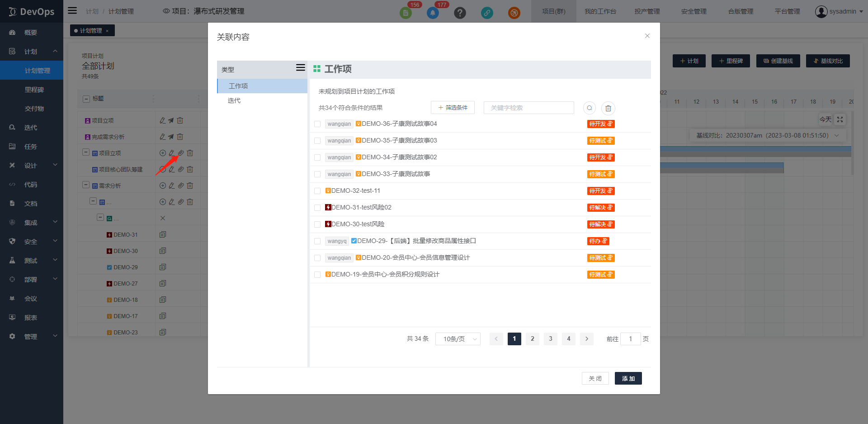
Task: Toggle the type panel hamburger icon
Action: click(x=300, y=68)
